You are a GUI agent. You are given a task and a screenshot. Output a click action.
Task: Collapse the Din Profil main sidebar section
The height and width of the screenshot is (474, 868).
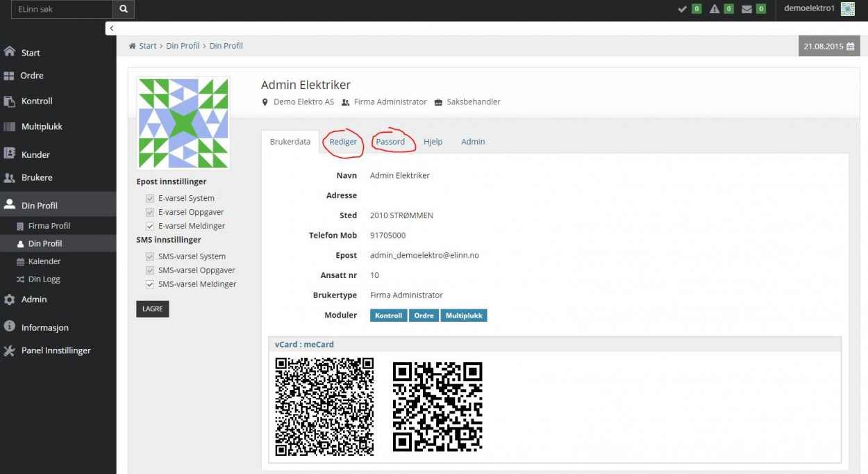[58, 205]
